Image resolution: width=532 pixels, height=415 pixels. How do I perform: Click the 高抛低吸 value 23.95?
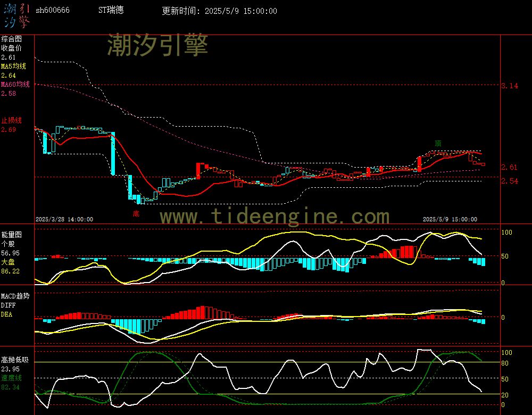(x=10, y=369)
